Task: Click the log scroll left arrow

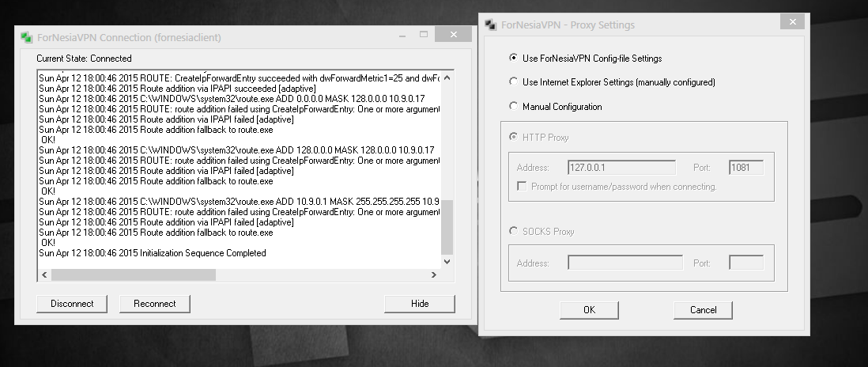Action: coord(44,274)
